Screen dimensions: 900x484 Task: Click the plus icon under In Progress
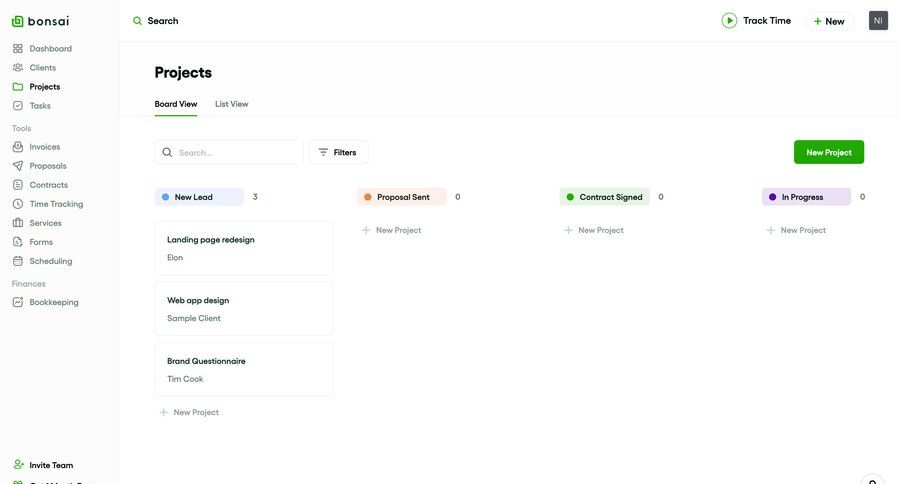770,230
